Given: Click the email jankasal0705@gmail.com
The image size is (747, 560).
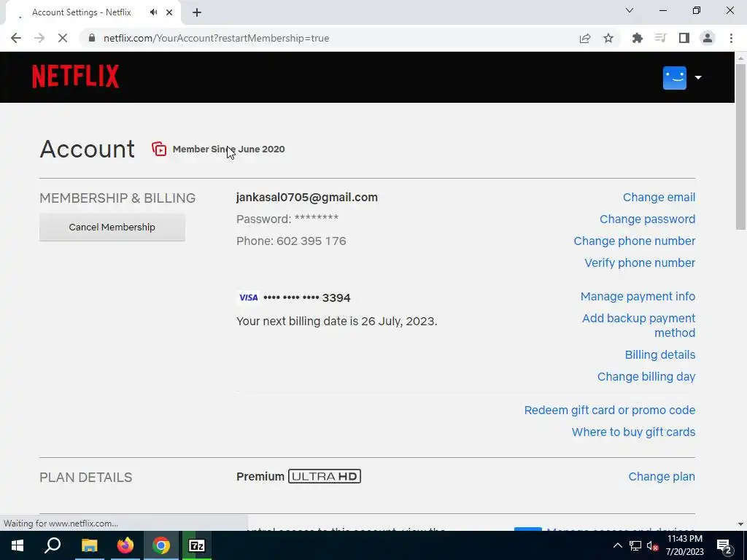Looking at the screenshot, I should coord(307,197).
